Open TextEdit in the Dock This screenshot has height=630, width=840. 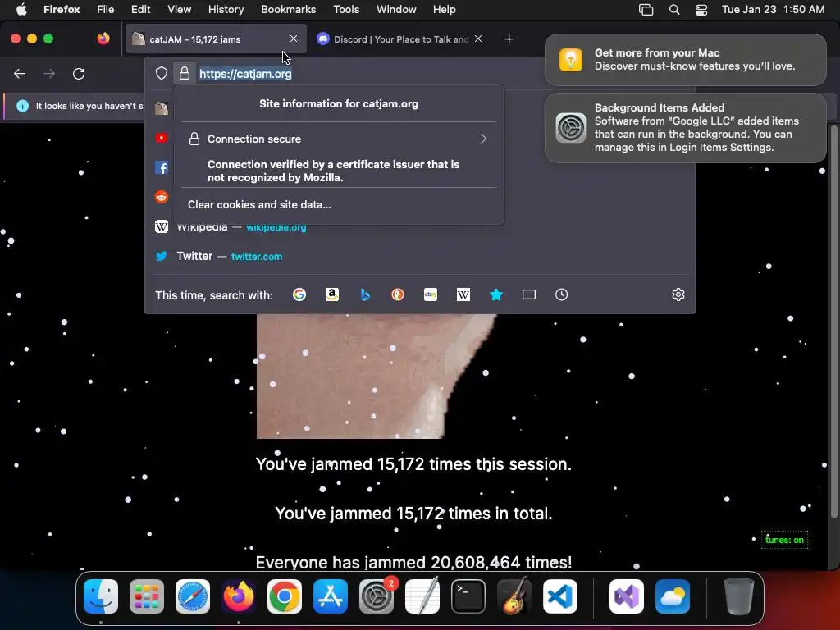(x=422, y=596)
